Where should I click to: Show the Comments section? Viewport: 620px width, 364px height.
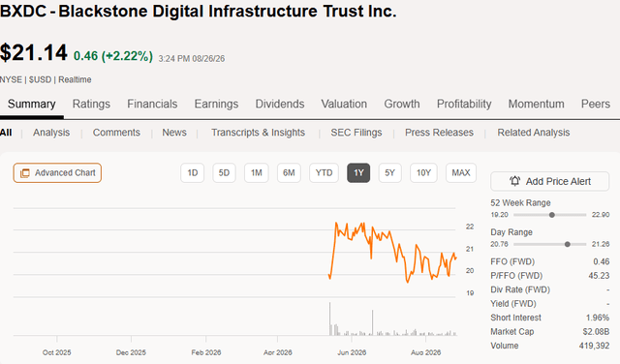pos(116,133)
